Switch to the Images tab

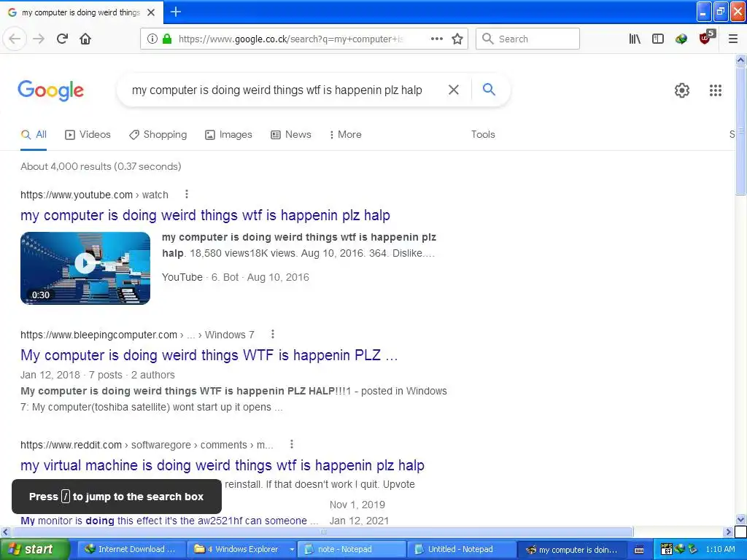click(228, 135)
